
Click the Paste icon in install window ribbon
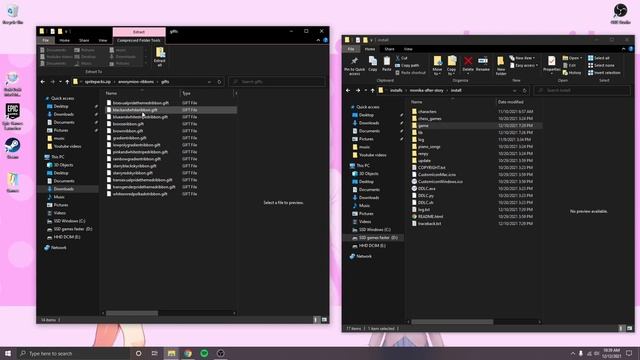coord(387,64)
